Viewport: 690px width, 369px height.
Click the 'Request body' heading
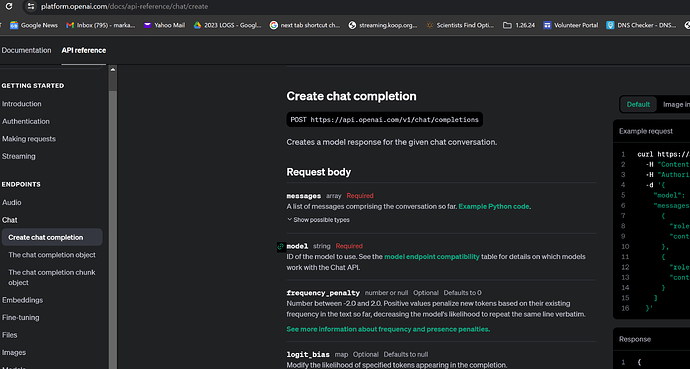click(x=319, y=172)
